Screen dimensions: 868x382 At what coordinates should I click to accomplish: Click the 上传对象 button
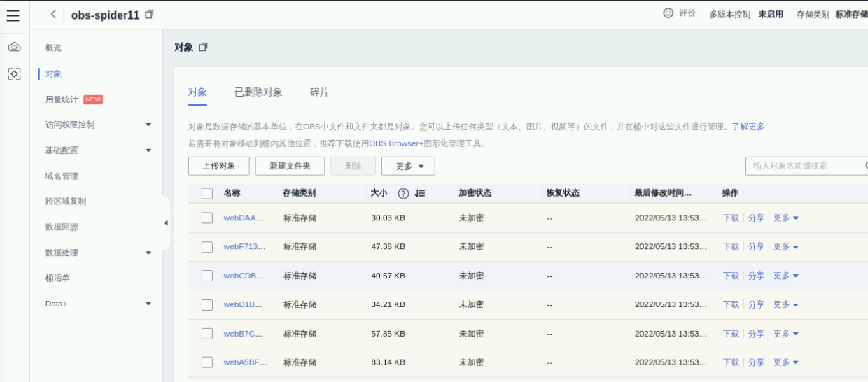(x=218, y=167)
